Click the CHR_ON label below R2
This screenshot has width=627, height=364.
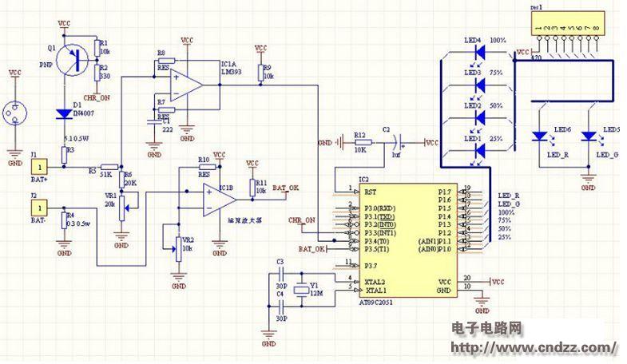[x=97, y=98]
